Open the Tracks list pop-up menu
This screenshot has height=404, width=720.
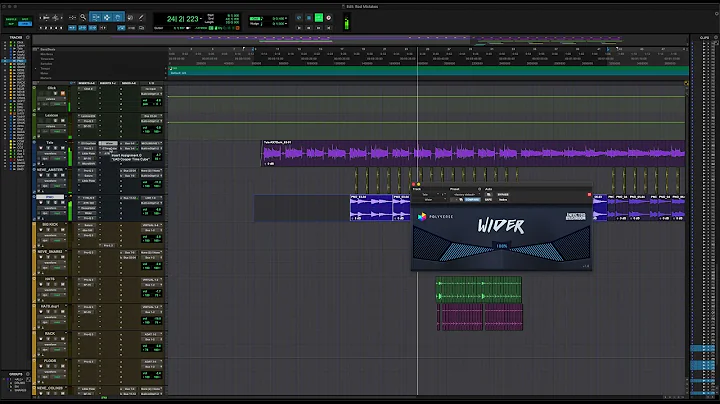[x=28, y=37]
